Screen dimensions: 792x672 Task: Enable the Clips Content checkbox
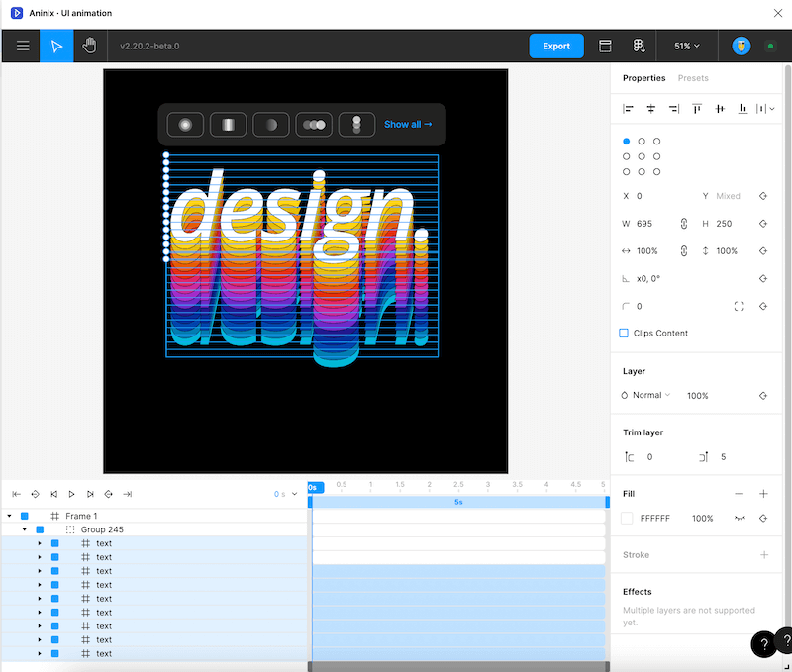624,334
